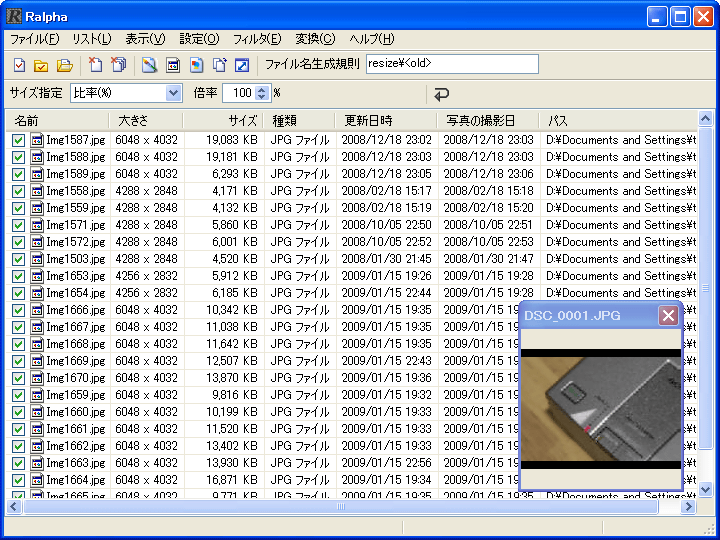Click the ファイル名生成規則 text field
720x540 pixels.
coord(452,65)
